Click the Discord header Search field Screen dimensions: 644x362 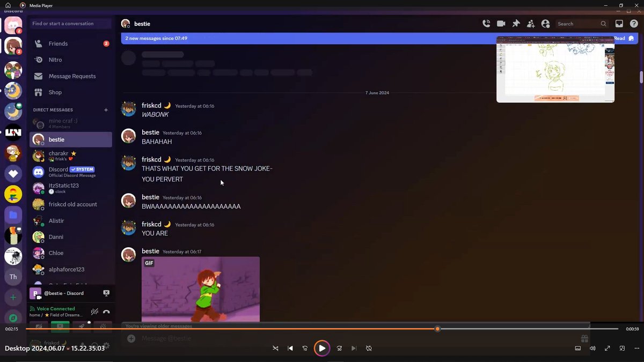pyautogui.click(x=582, y=24)
